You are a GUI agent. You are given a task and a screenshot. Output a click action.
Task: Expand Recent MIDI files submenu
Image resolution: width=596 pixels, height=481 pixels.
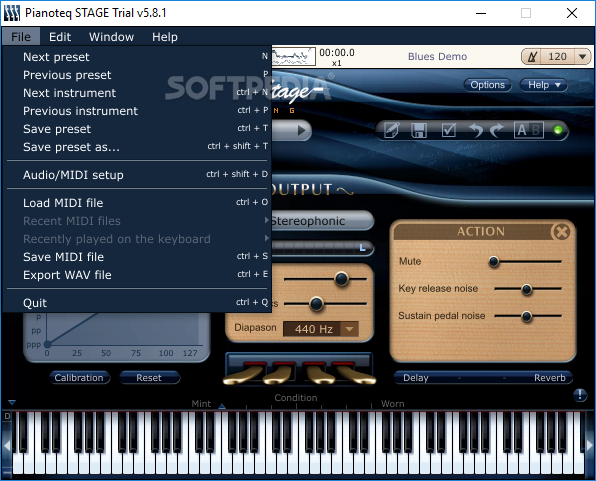[x=137, y=221]
